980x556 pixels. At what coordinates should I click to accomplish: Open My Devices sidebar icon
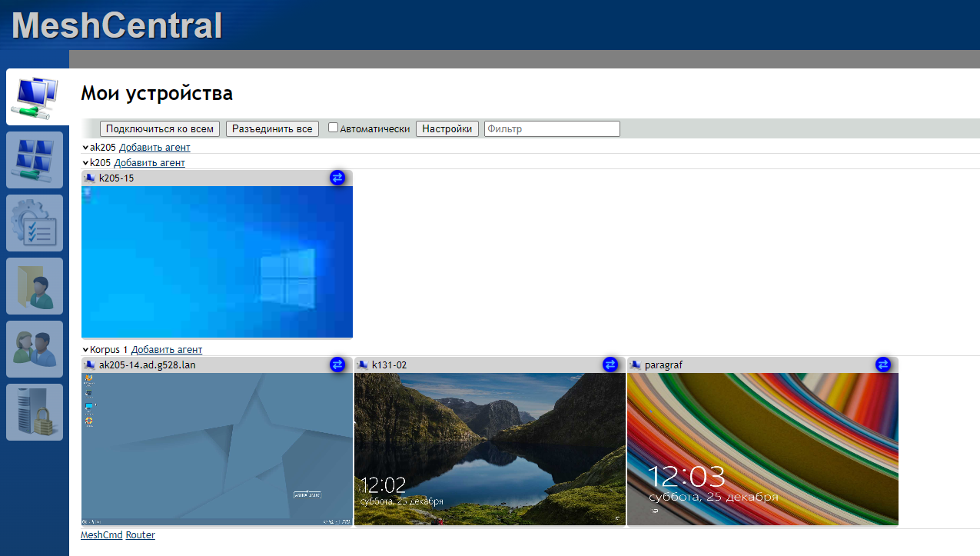tap(35, 97)
